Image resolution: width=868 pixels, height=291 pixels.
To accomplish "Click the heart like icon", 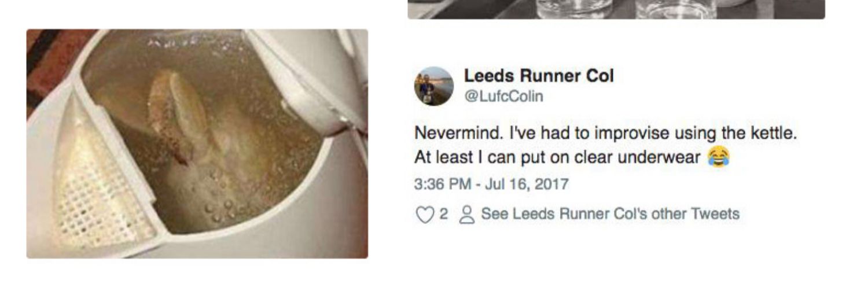I will pos(425,215).
